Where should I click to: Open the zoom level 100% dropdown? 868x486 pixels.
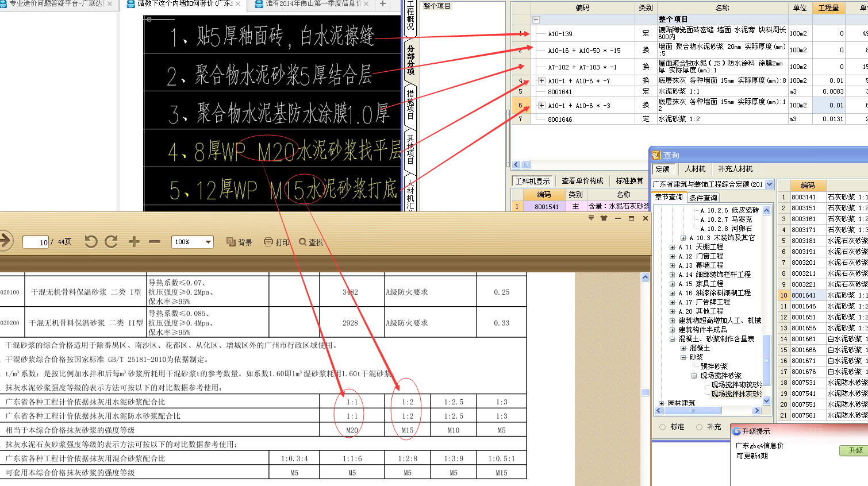208,242
